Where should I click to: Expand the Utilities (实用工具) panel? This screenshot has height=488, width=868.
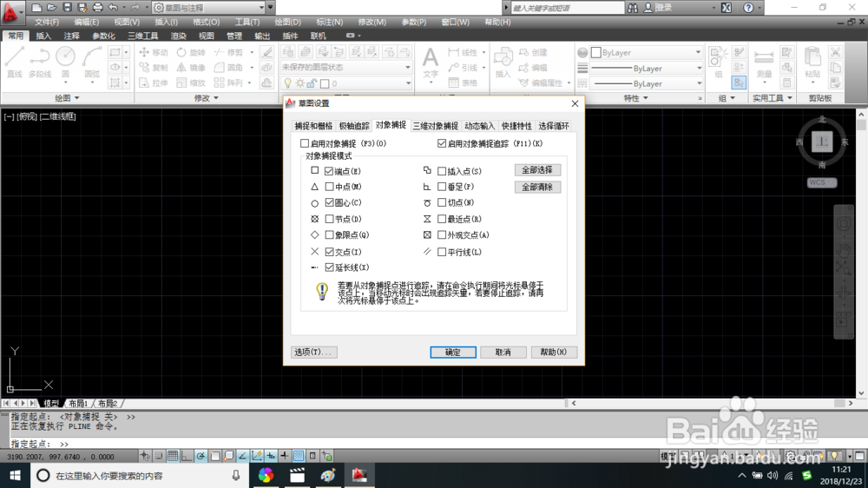pyautogui.click(x=773, y=98)
